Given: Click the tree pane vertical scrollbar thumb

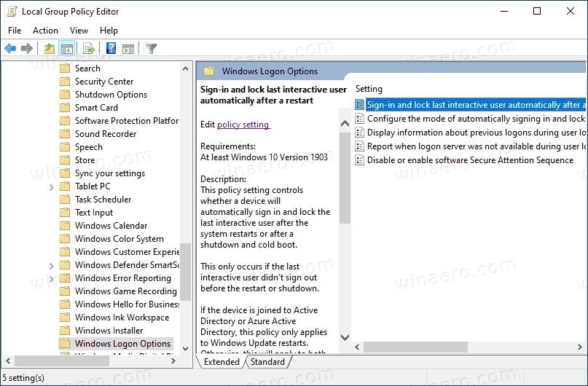Looking at the screenshot, I should click(x=185, y=272).
